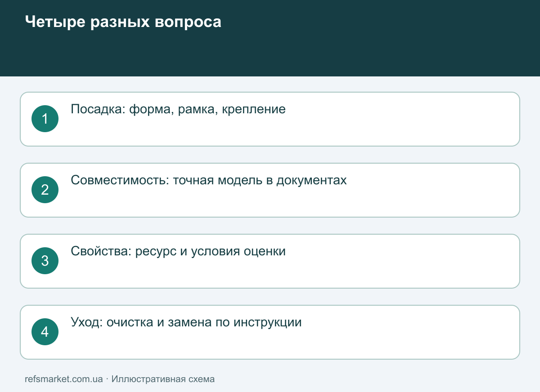Click the heading 'Четыре разных вопроса'
540x392 pixels.
pyautogui.click(x=123, y=22)
